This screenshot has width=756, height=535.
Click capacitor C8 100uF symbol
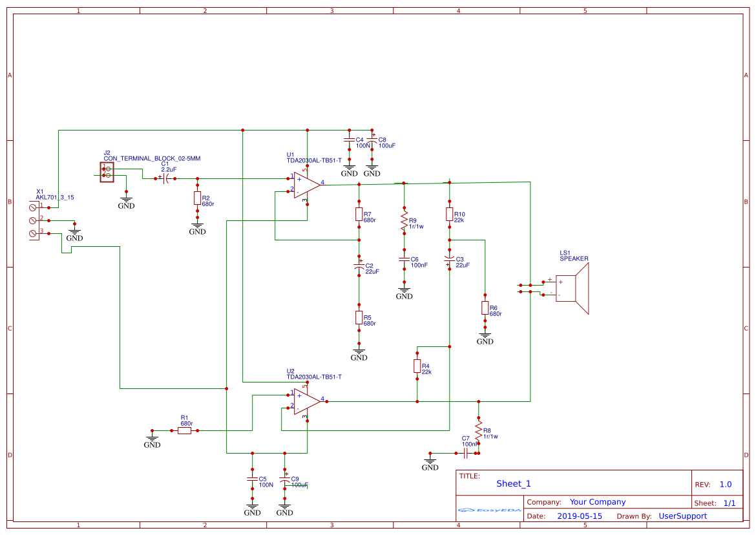tap(372, 140)
